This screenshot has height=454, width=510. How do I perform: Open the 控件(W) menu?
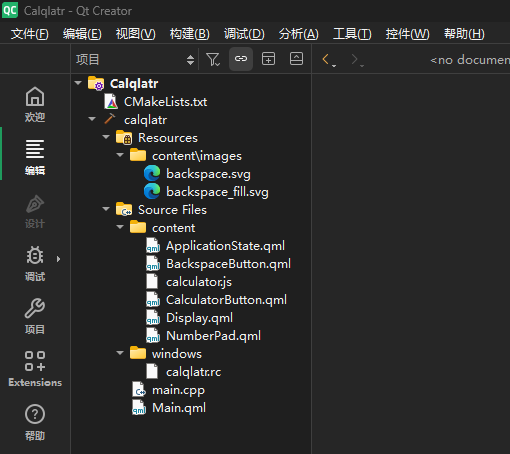coord(407,34)
